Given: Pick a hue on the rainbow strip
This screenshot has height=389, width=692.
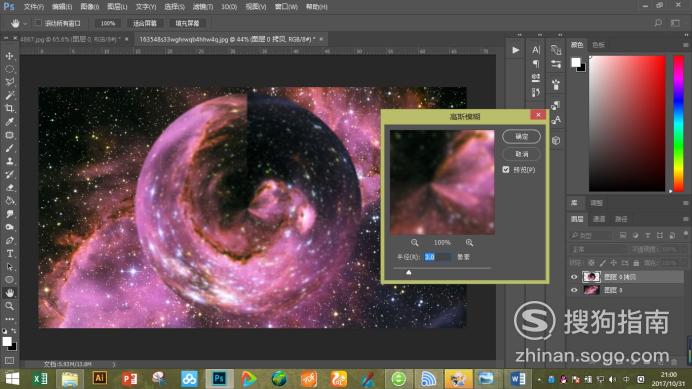Looking at the screenshot, I should [x=678, y=124].
